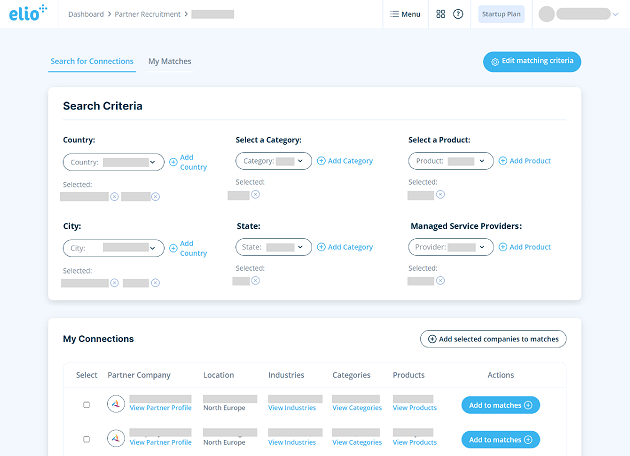Check the first partner row checkbox
This screenshot has width=630, height=456.
pyautogui.click(x=86, y=405)
